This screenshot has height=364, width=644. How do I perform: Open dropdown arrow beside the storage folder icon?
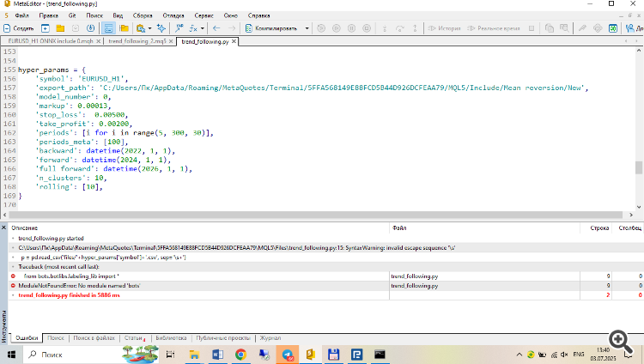(x=149, y=28)
